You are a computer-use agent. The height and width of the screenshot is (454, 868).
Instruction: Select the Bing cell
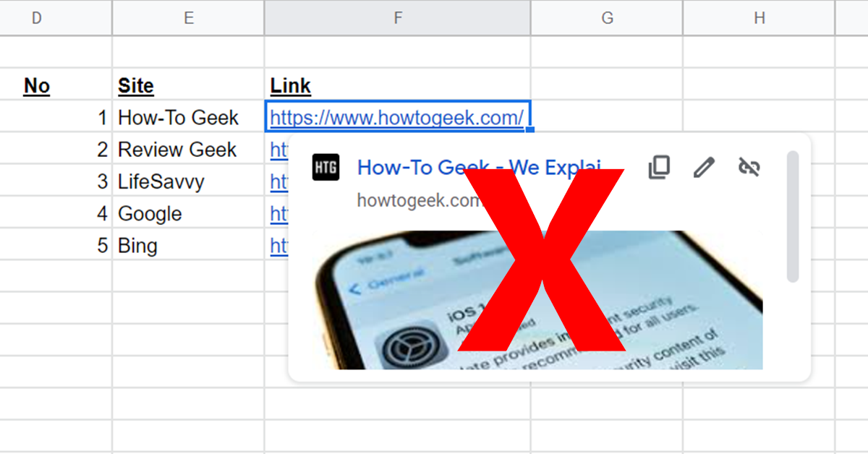(x=189, y=244)
